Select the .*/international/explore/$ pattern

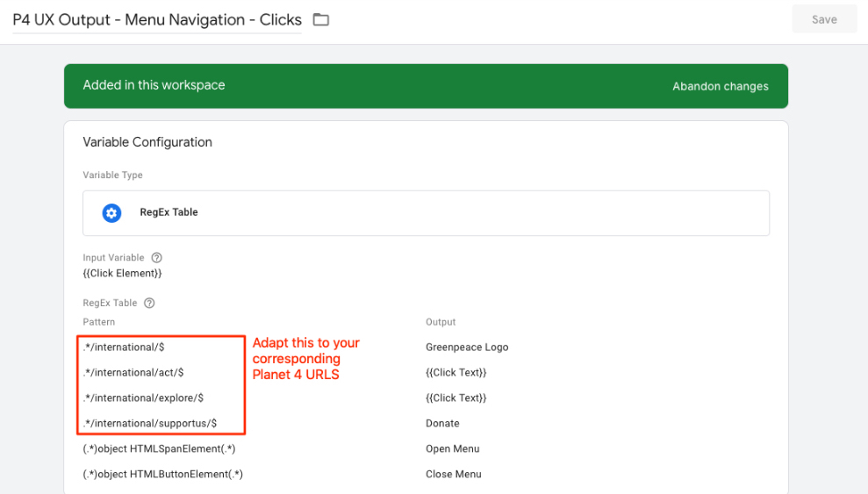coord(143,397)
